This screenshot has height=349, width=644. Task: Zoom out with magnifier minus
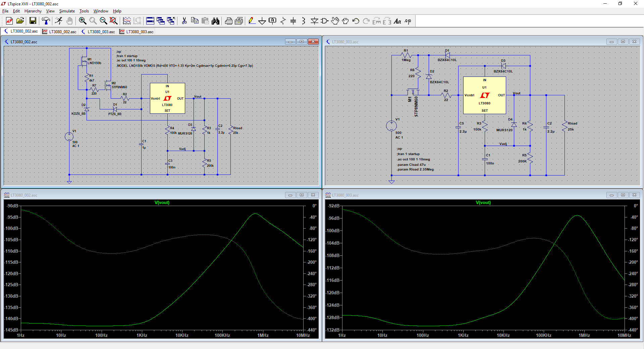click(103, 21)
